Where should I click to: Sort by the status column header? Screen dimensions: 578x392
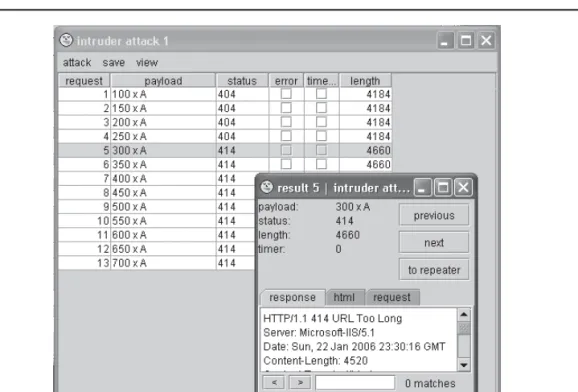click(242, 81)
